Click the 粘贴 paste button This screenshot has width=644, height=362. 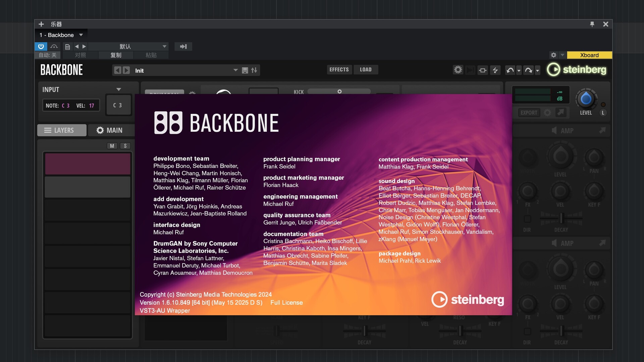tap(151, 55)
